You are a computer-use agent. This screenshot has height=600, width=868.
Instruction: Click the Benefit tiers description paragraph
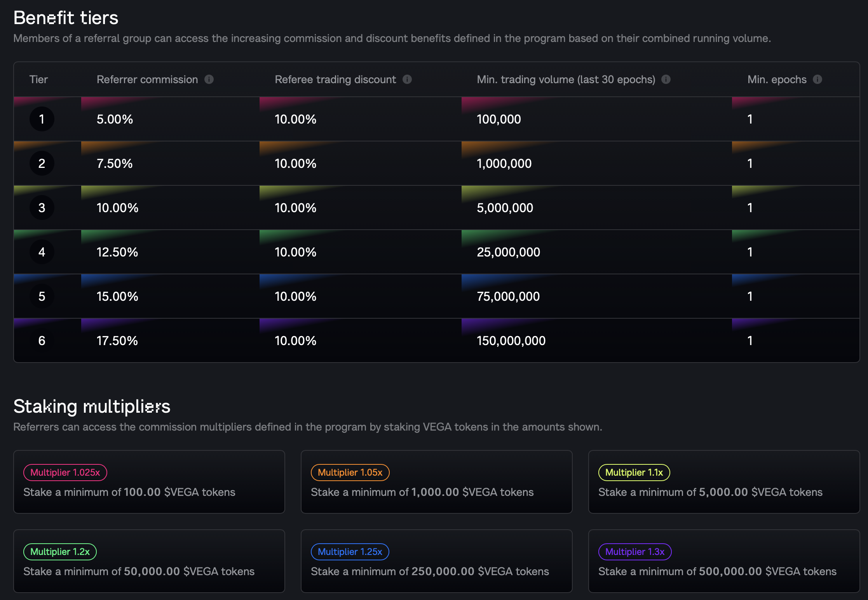(x=392, y=38)
